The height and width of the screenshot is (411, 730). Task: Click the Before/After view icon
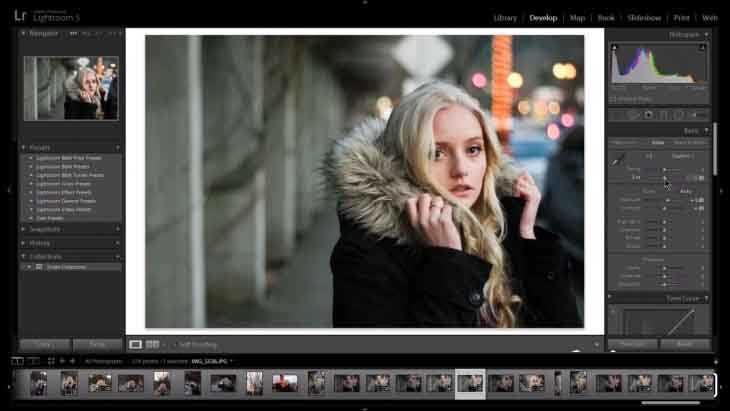(x=153, y=344)
